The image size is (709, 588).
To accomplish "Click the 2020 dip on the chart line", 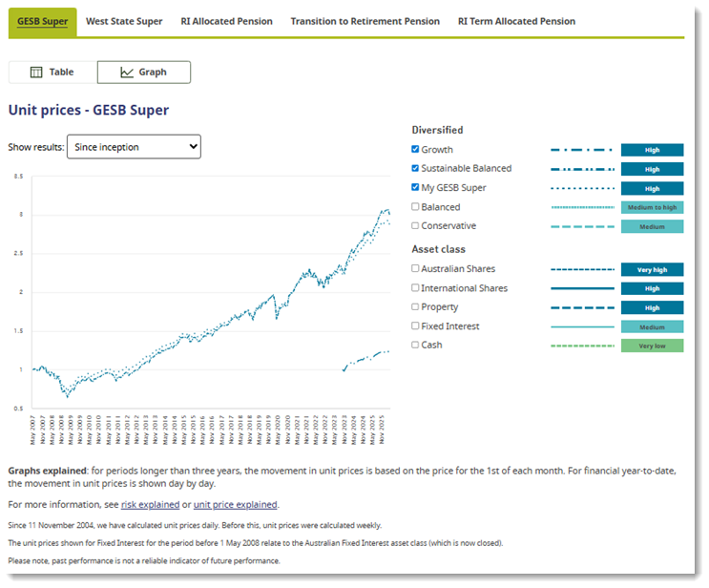I will tap(277, 318).
